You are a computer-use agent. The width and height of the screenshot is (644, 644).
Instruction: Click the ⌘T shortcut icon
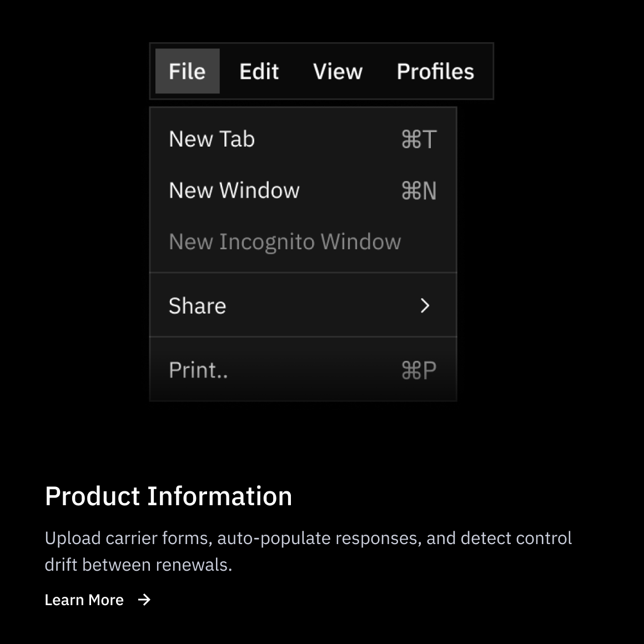point(419,139)
